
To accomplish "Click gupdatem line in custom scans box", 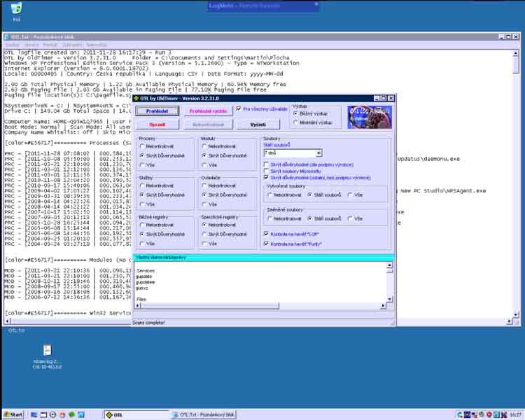I will (146, 282).
